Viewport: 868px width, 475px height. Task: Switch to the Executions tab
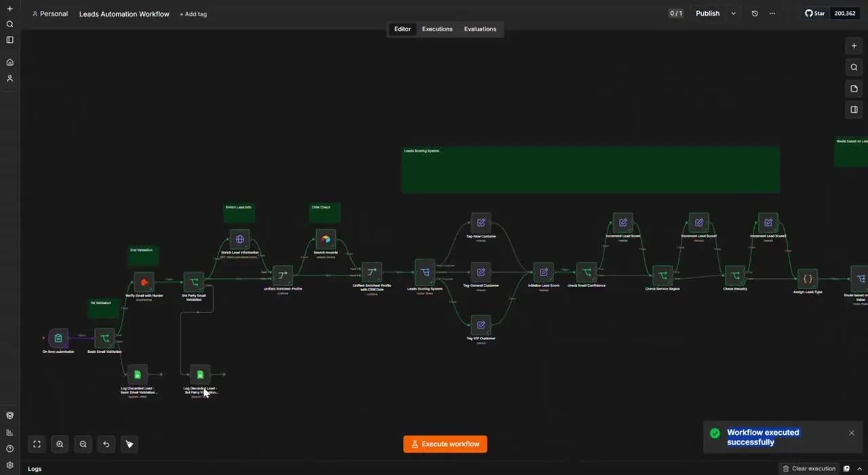click(x=437, y=29)
